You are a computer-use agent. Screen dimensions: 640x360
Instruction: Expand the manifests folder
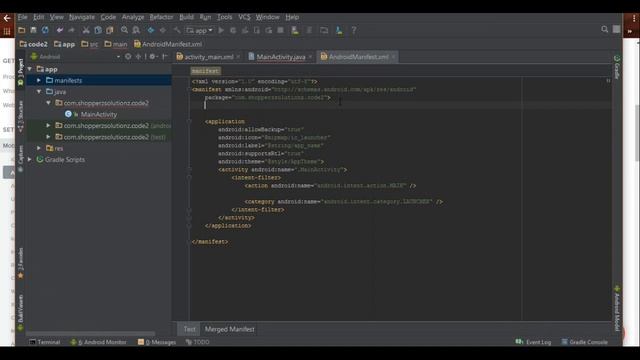click(x=39, y=80)
